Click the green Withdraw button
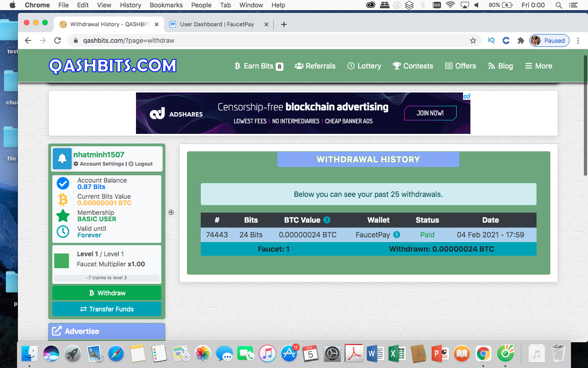Image resolution: width=588 pixels, height=368 pixels. (x=107, y=293)
